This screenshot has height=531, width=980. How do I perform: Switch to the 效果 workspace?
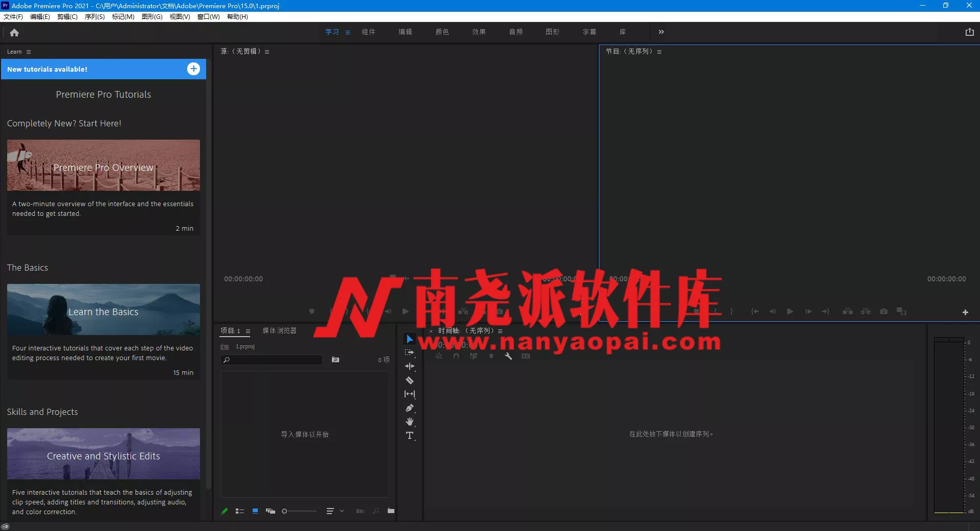click(479, 32)
